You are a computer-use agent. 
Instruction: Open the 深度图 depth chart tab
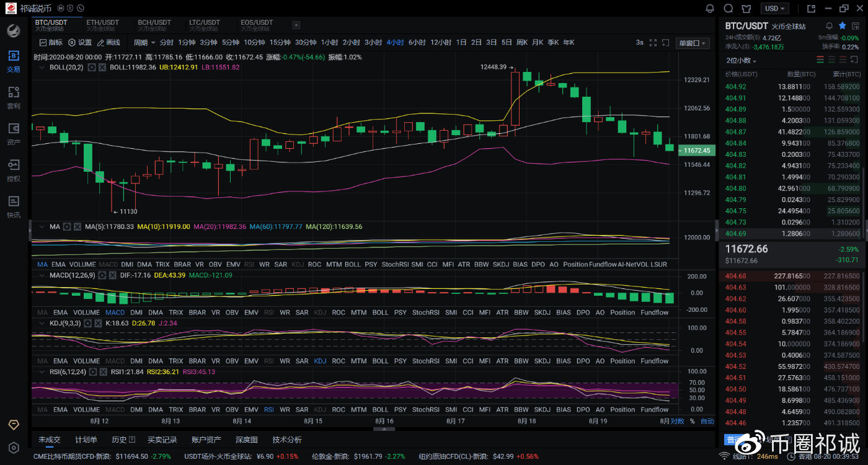coord(246,440)
